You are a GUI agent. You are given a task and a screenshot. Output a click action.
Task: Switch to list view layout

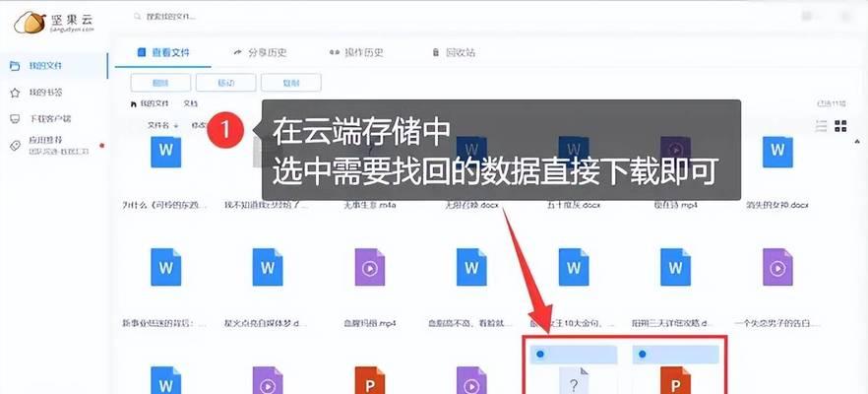pyautogui.click(x=821, y=126)
